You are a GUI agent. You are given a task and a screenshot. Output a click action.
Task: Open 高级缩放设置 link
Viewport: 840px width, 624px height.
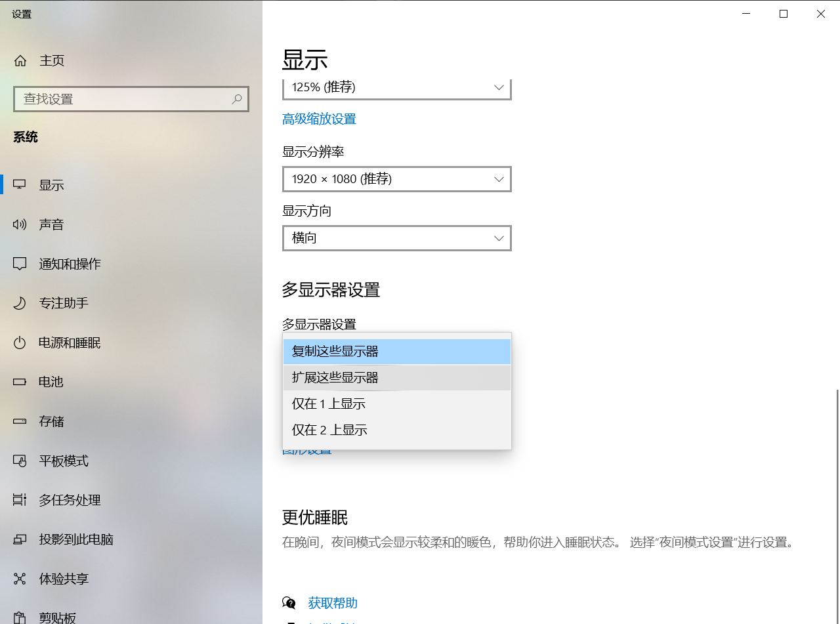(x=319, y=119)
